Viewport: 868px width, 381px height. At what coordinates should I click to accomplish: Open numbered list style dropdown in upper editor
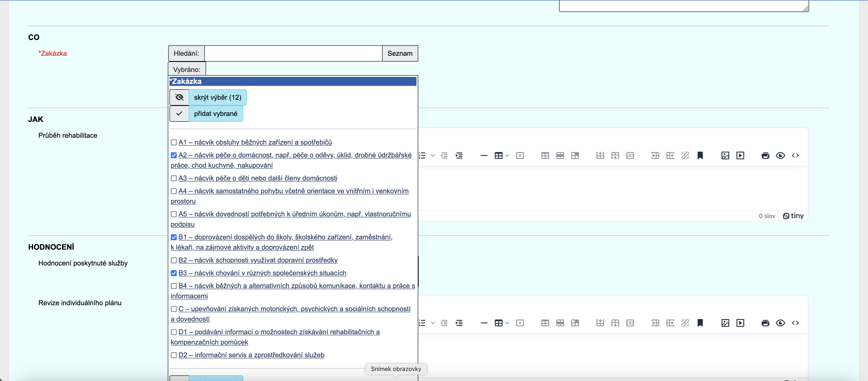click(433, 155)
